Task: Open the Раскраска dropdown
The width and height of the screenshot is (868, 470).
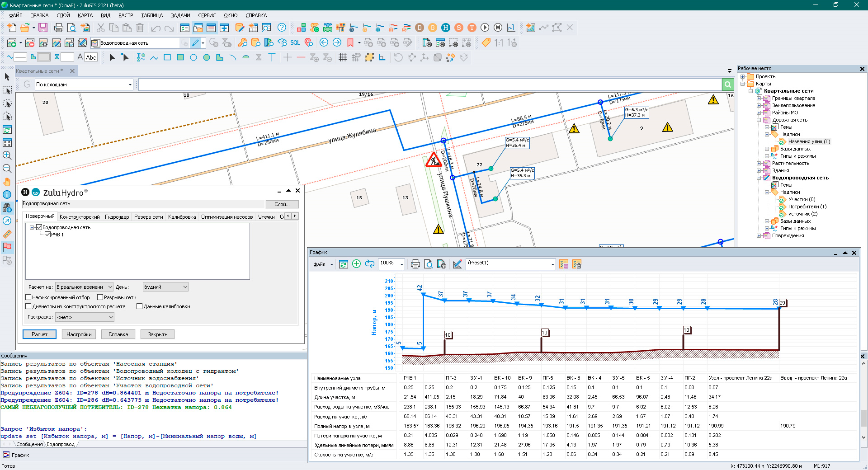Action: (85, 317)
